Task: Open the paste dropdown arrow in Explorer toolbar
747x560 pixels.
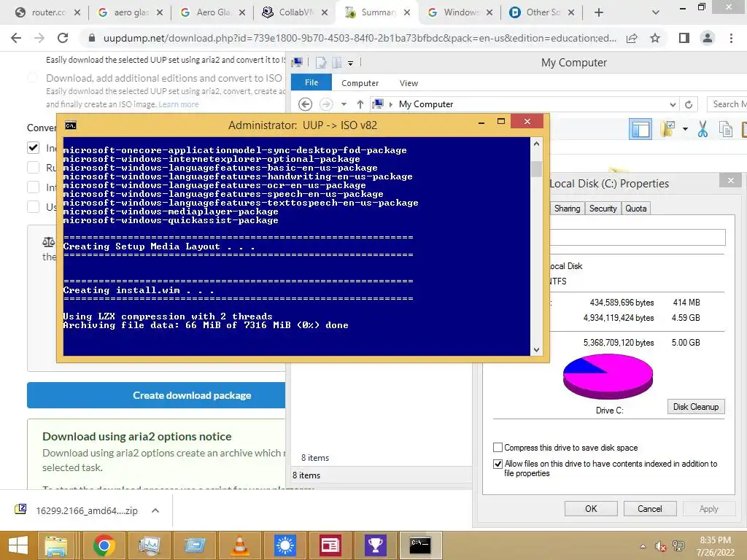Action: [x=684, y=129]
